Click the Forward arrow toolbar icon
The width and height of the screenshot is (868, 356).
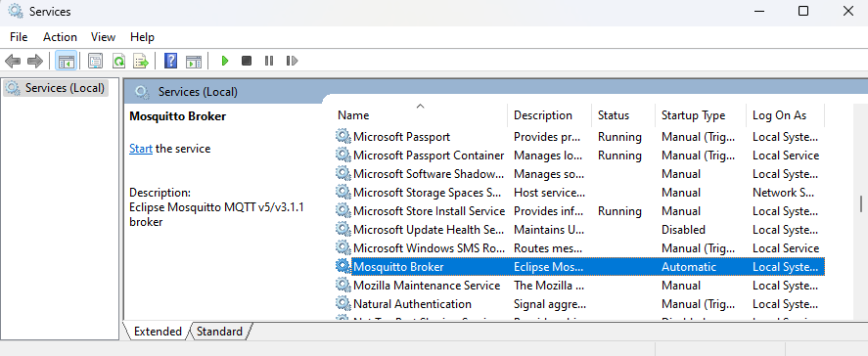pyautogui.click(x=35, y=61)
